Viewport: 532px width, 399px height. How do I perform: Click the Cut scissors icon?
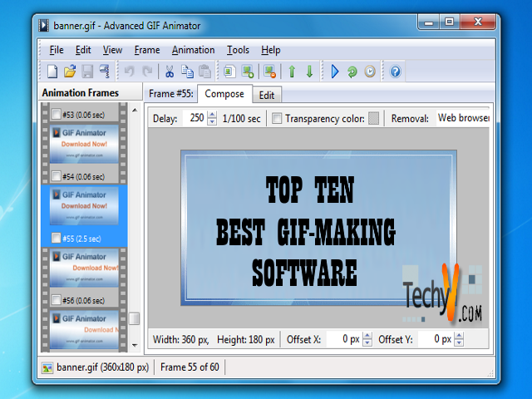170,71
